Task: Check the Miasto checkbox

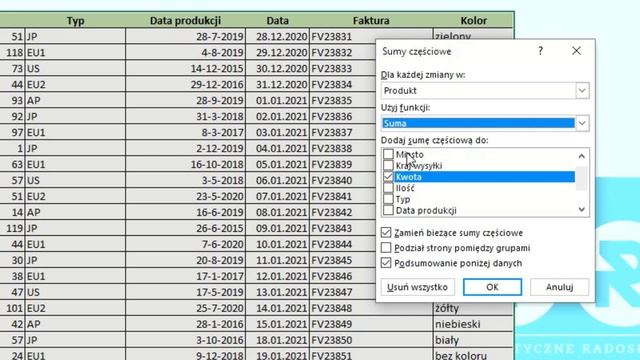Action: (388, 154)
